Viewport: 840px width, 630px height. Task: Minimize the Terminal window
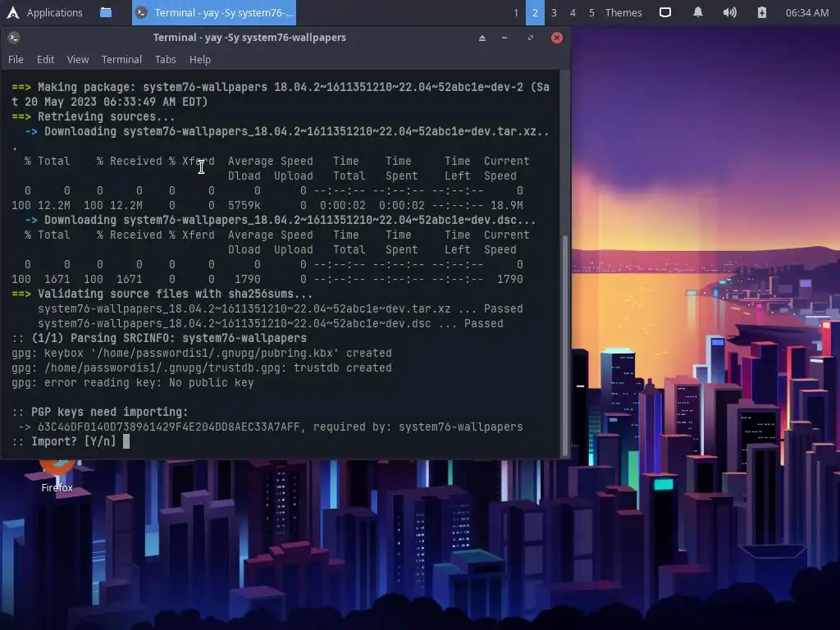click(x=504, y=38)
